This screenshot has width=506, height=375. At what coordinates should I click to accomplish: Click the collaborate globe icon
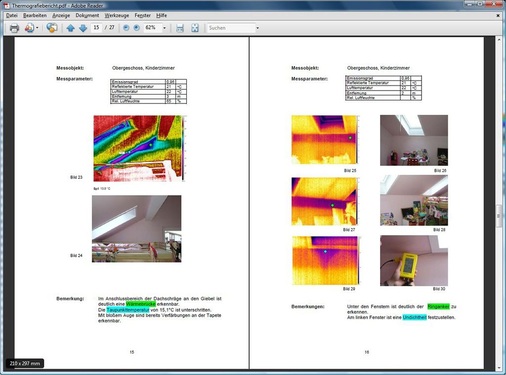[52, 28]
